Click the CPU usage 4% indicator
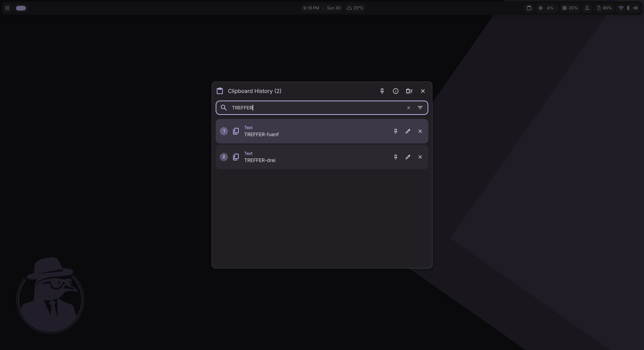644x350 pixels. point(546,8)
